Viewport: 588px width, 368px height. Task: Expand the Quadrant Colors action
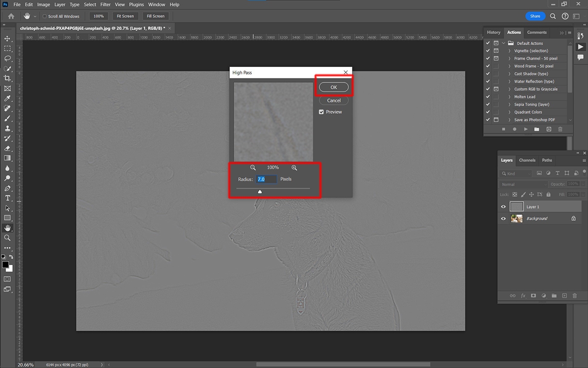pyautogui.click(x=510, y=112)
